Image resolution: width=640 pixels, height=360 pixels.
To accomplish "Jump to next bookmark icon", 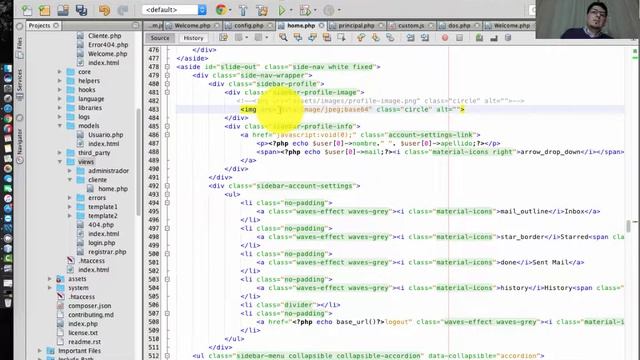I will (x=376, y=38).
